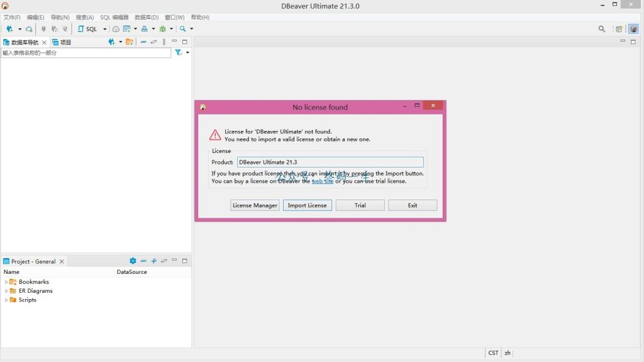The image size is (644, 362).
Task: Expand the Bookmarks tree node
Action: 6,282
